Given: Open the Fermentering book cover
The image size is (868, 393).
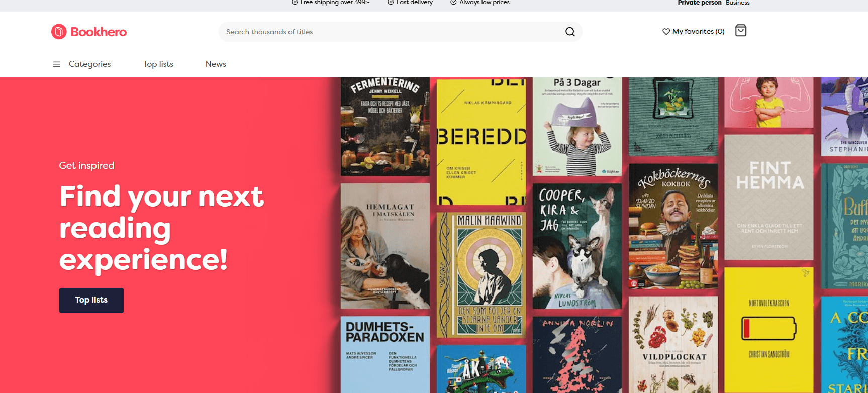Looking at the screenshot, I should [x=385, y=126].
